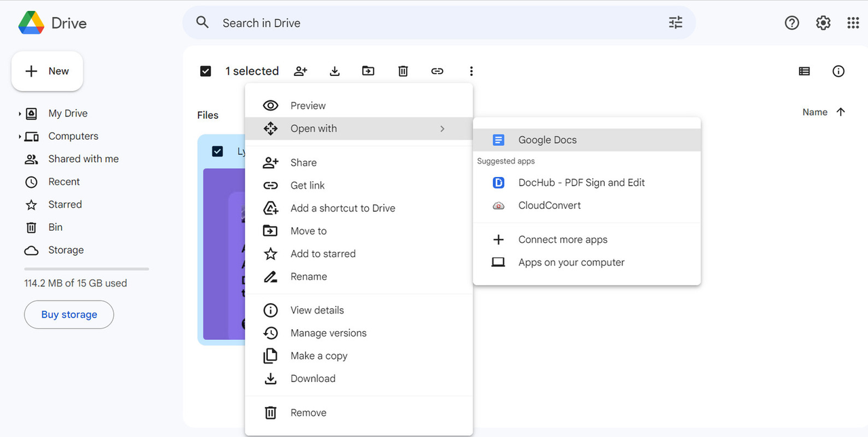Open search options filter icon
Screen dimensions: 868x437
[675, 23]
